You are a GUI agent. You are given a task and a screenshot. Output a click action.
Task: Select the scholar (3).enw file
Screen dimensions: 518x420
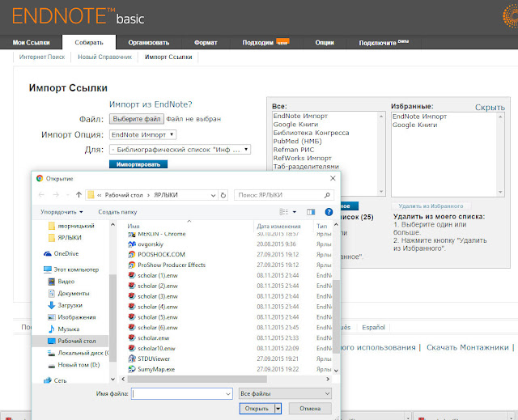tap(158, 296)
